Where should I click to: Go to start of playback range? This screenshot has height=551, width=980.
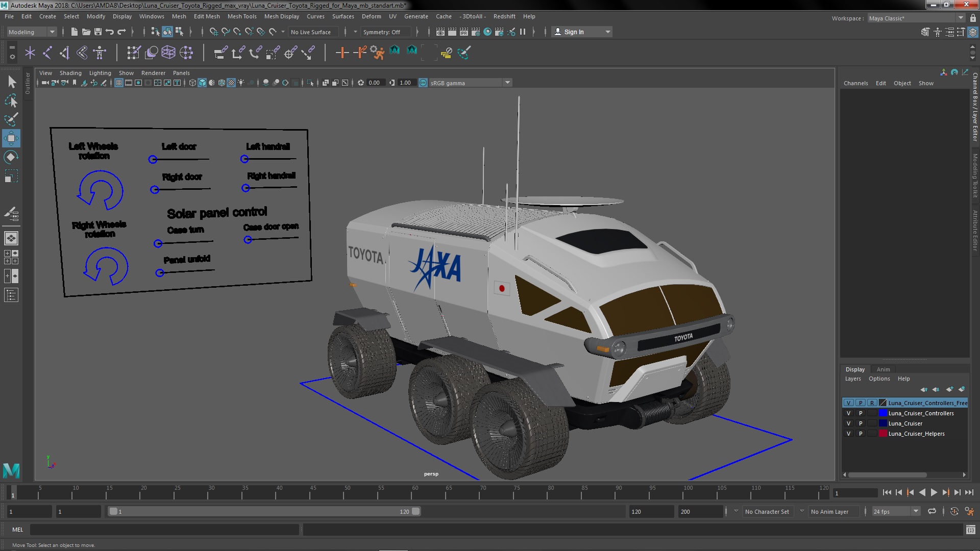(887, 492)
